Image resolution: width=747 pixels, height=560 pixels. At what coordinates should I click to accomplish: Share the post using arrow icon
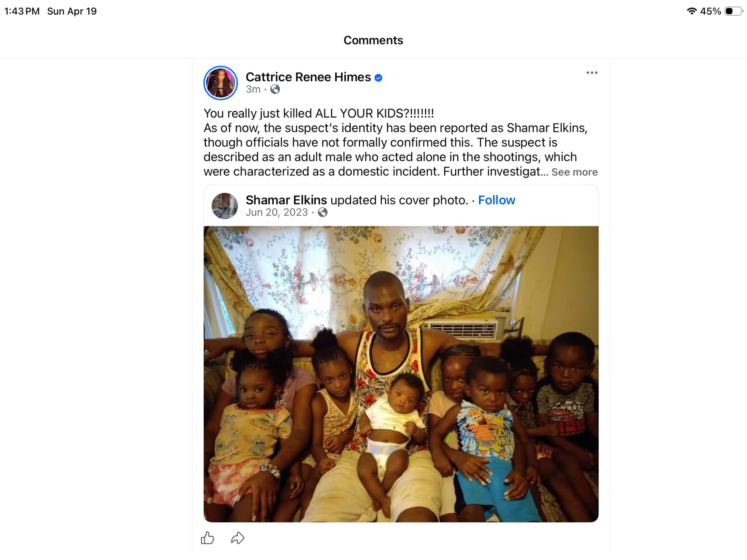pos(238,538)
